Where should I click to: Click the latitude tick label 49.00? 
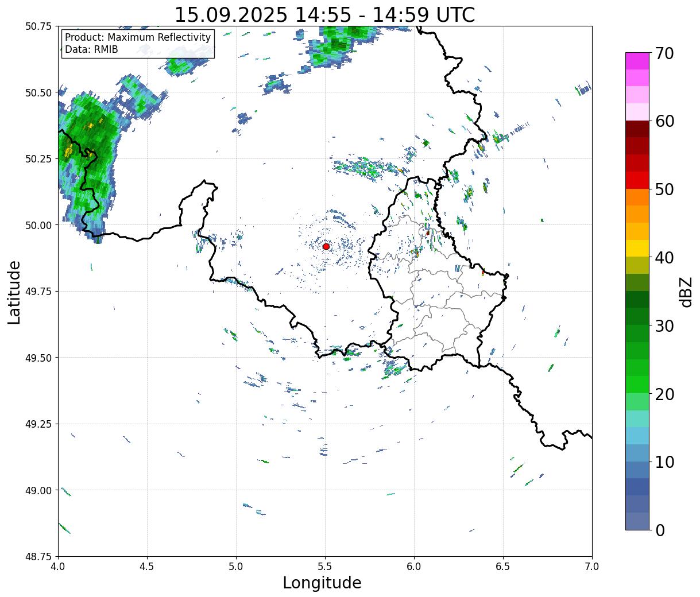[38, 490]
